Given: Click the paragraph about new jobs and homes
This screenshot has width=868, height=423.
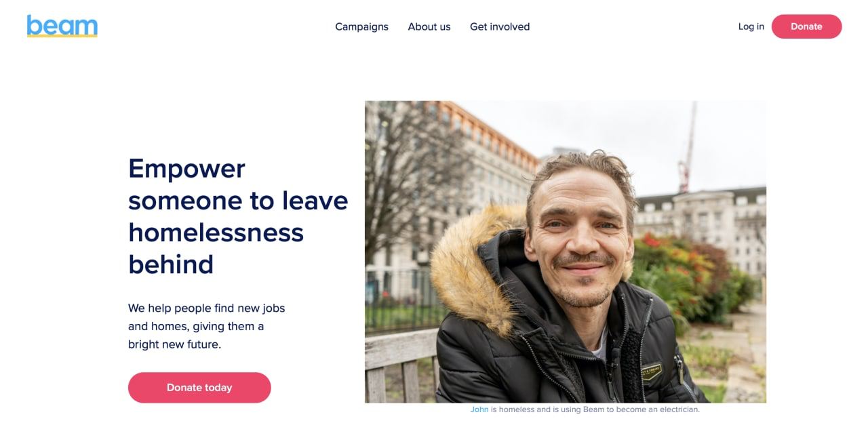Looking at the screenshot, I should 207,326.
